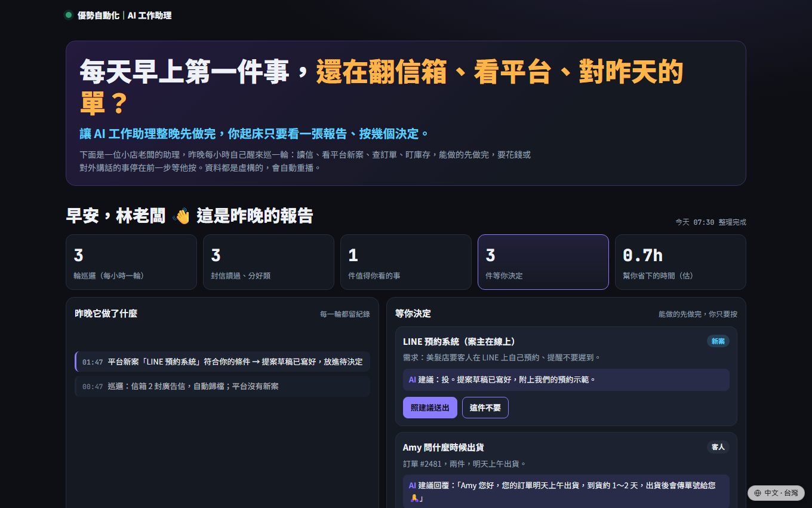Click the 客人 badge on Amy's card

click(718, 447)
